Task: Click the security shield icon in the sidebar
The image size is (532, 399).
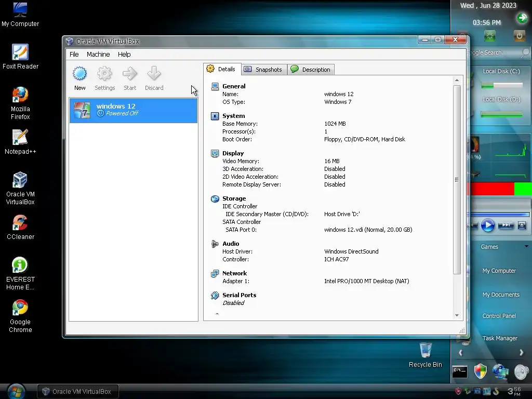Action: (x=480, y=371)
